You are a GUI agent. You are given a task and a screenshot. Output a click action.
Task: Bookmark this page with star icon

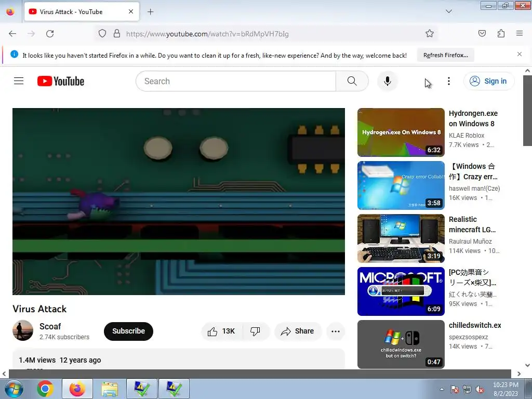pos(430,34)
